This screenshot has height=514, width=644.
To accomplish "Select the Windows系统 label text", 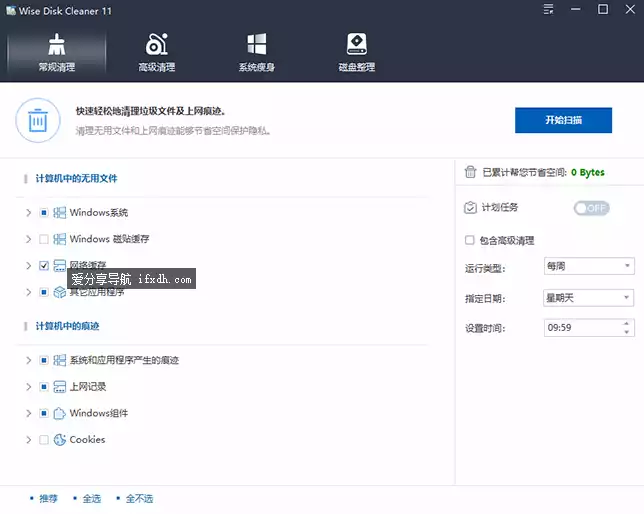I will click(x=99, y=212).
